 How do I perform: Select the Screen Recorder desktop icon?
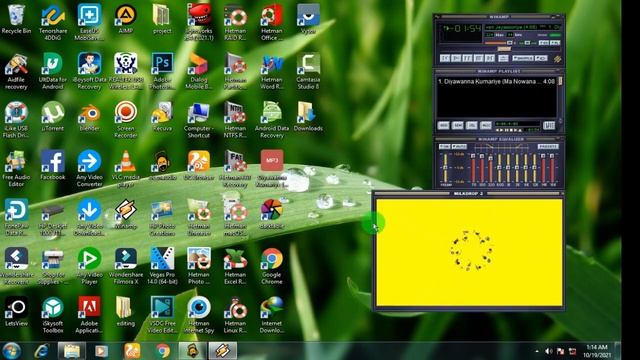pos(126,120)
